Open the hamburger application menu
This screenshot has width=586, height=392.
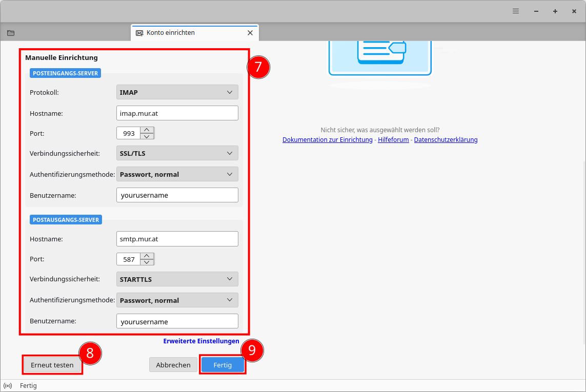pos(516,11)
